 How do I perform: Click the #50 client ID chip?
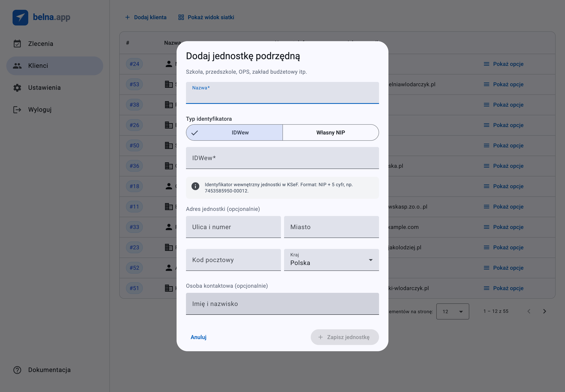pos(135,146)
